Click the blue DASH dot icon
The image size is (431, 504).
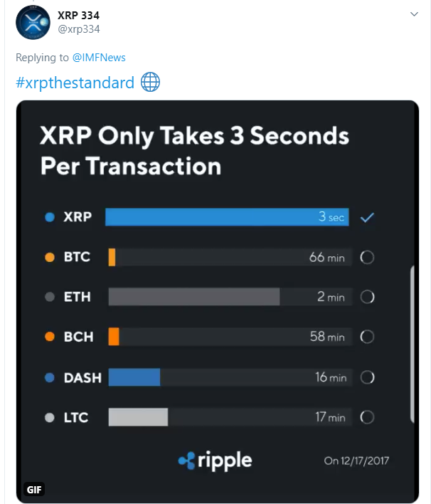[50, 377]
